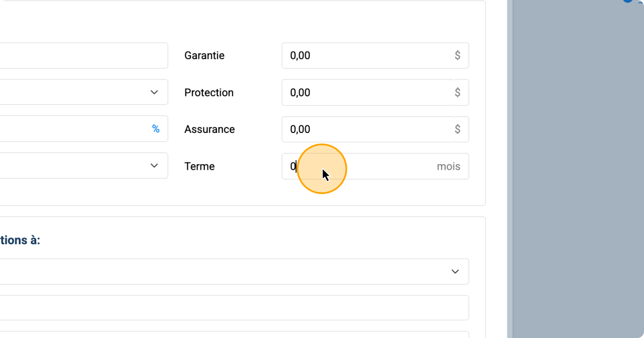This screenshot has width=644, height=338.
Task: Select the Assurance amount input
Action: point(366,129)
